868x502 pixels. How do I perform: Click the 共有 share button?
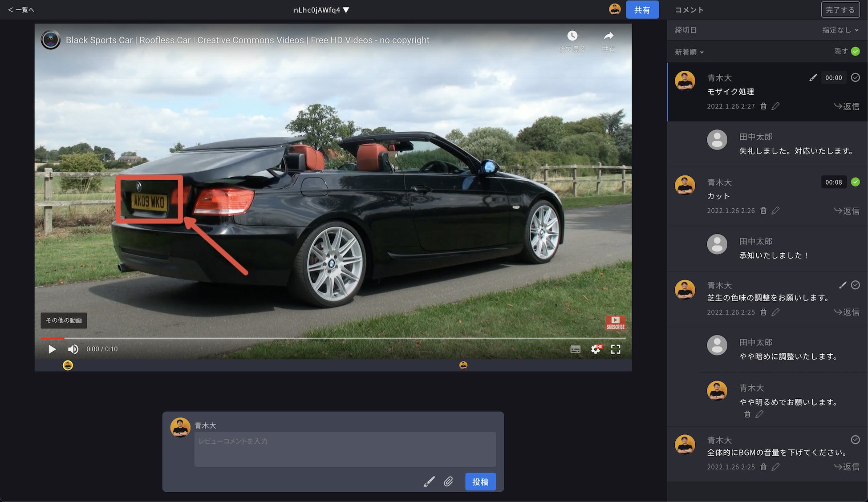pyautogui.click(x=642, y=10)
